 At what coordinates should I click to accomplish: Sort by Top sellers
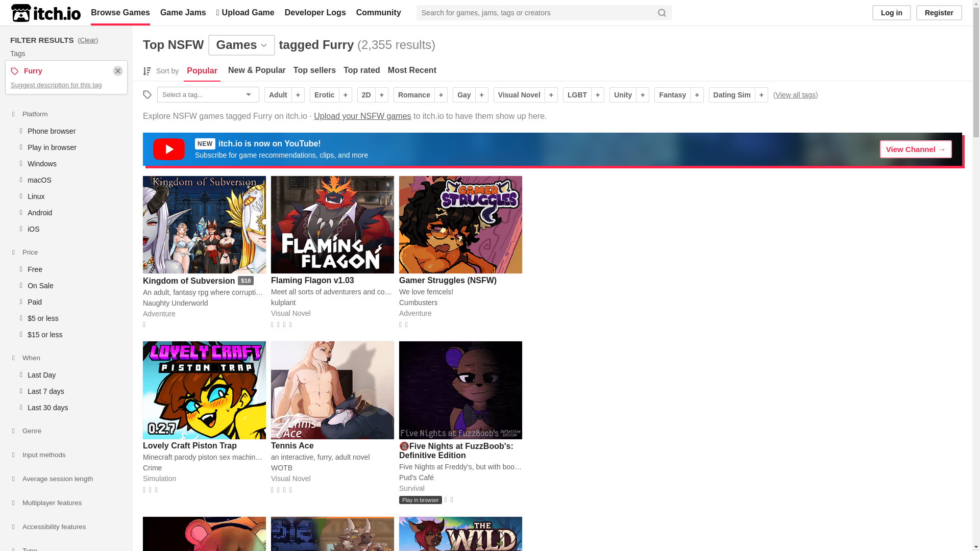(314, 70)
